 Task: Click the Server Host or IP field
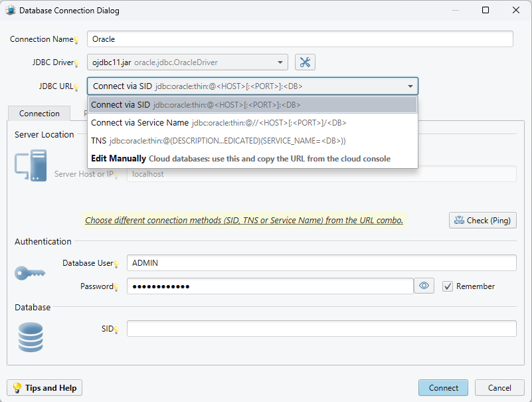(x=321, y=174)
